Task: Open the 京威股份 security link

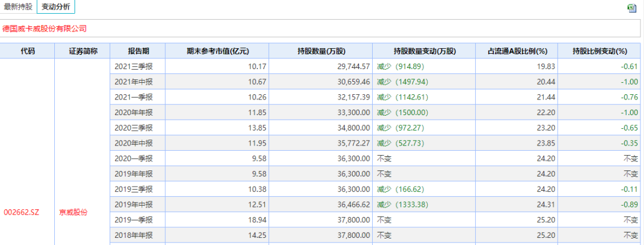Action: point(73,213)
